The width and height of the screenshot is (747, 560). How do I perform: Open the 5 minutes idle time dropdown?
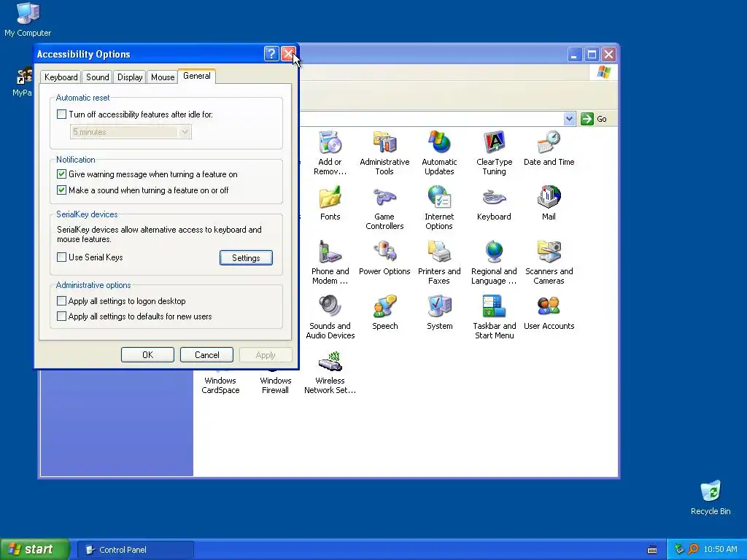[x=185, y=132]
